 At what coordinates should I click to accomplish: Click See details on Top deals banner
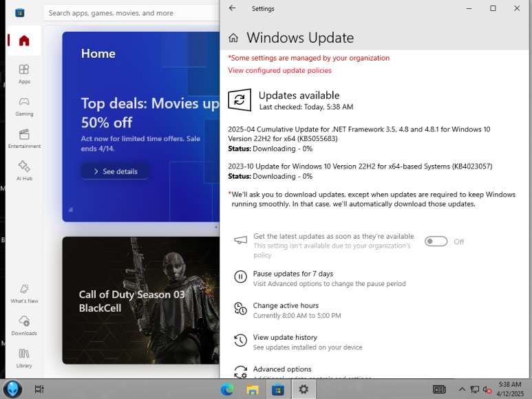click(115, 171)
